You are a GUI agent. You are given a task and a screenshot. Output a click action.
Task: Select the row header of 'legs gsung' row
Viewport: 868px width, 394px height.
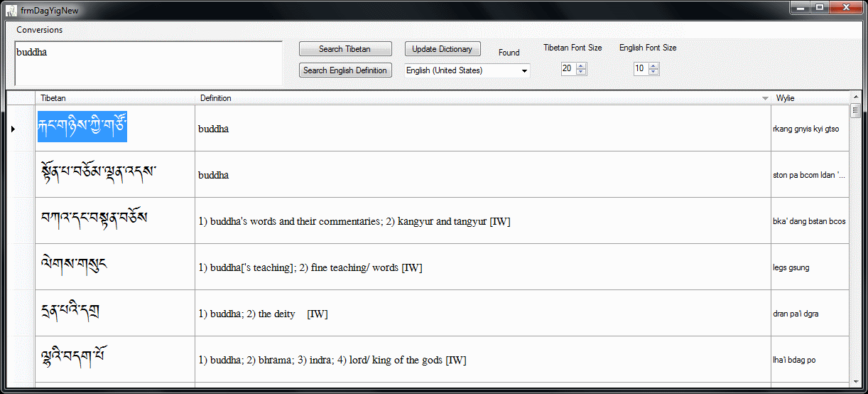tap(21, 267)
